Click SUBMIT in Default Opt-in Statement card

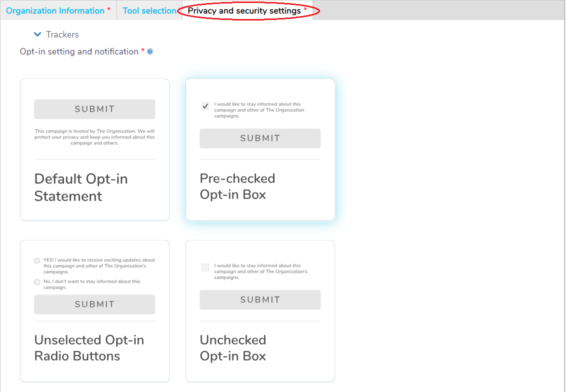pyautogui.click(x=94, y=109)
